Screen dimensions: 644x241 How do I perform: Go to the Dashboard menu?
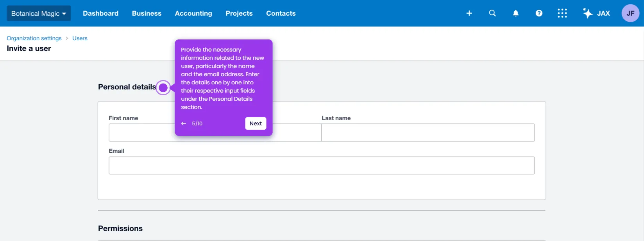point(100,13)
